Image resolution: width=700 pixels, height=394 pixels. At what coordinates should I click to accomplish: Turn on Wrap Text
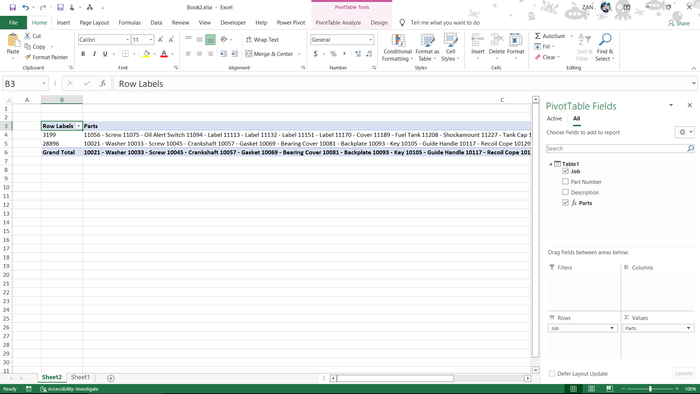[x=262, y=40]
